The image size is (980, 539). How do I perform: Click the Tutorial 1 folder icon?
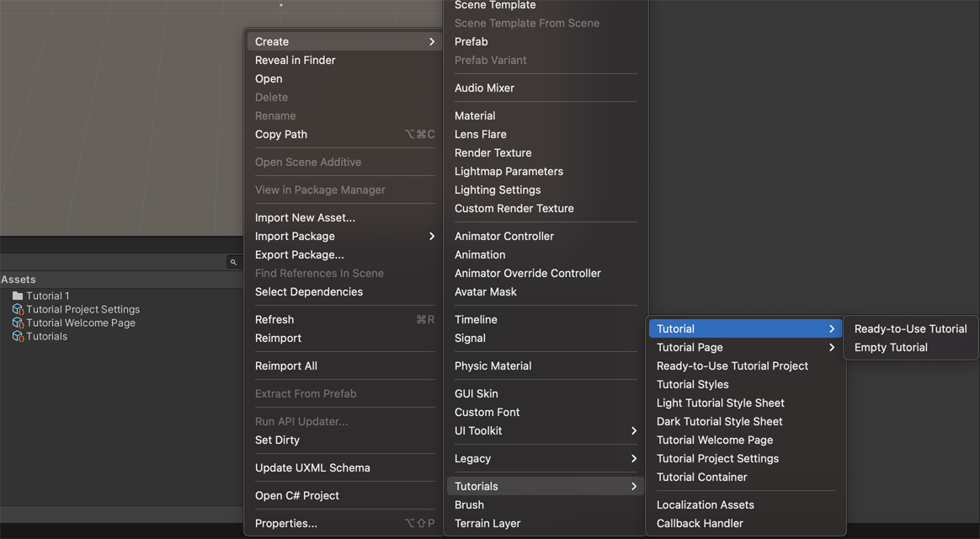(x=17, y=296)
